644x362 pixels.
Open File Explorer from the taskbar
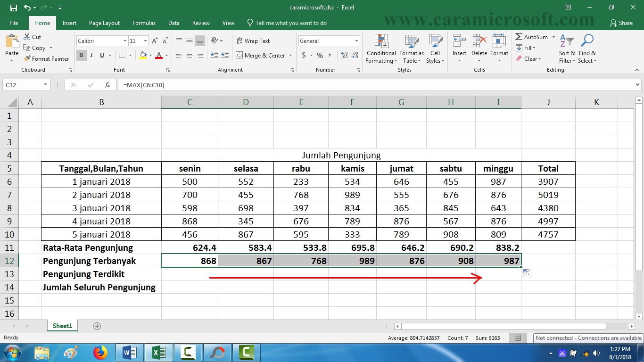click(41, 353)
